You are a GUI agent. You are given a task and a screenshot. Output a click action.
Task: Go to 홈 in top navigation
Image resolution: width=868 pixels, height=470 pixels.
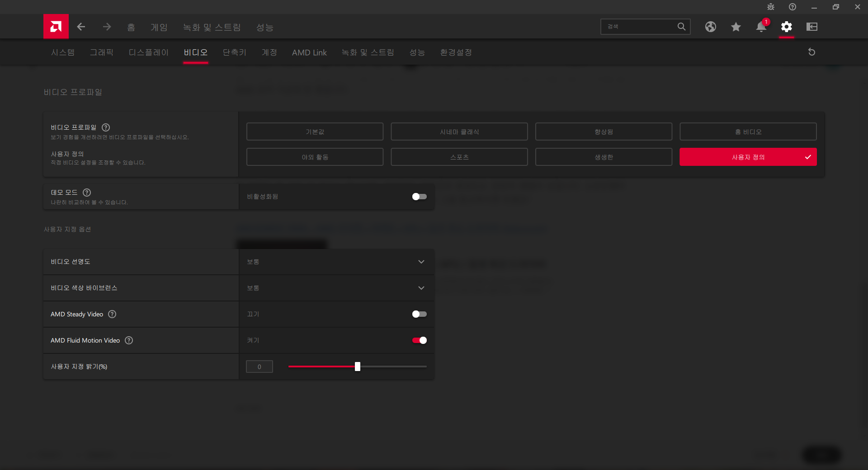coord(131,27)
